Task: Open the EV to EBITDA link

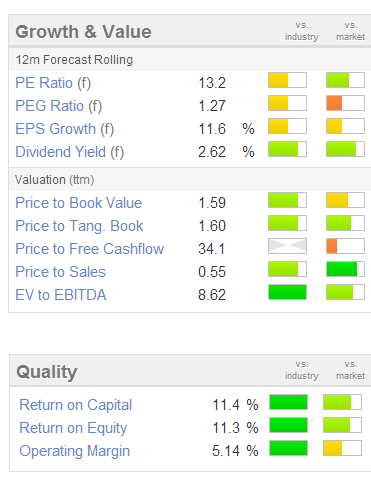Action: (61, 295)
